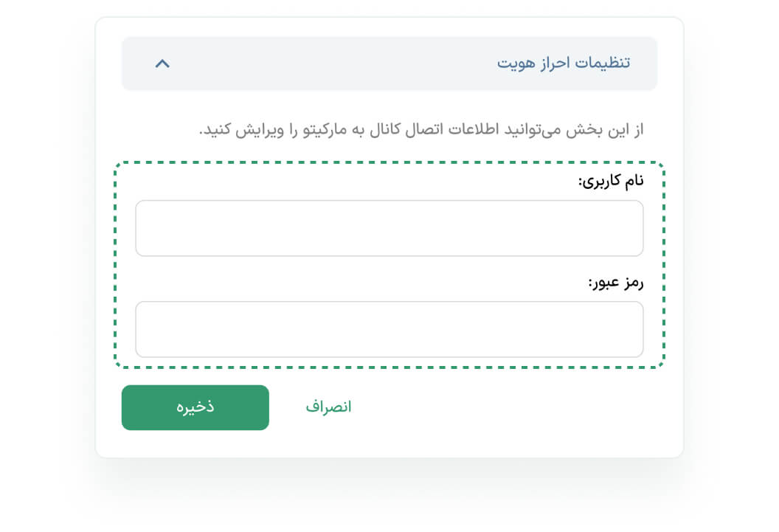Click the نام کاربری label
Viewport: 779px width, 532px height.
coord(610,181)
